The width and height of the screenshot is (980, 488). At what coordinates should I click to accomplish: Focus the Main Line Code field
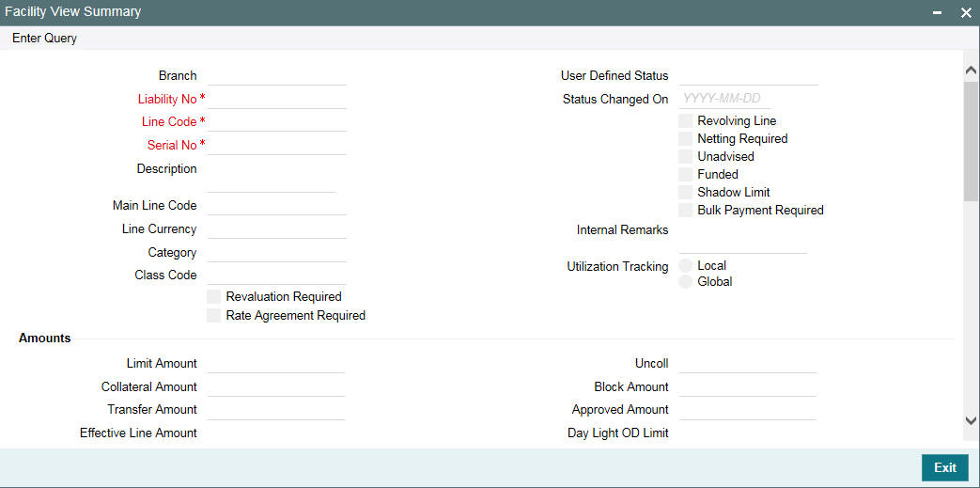[277, 206]
